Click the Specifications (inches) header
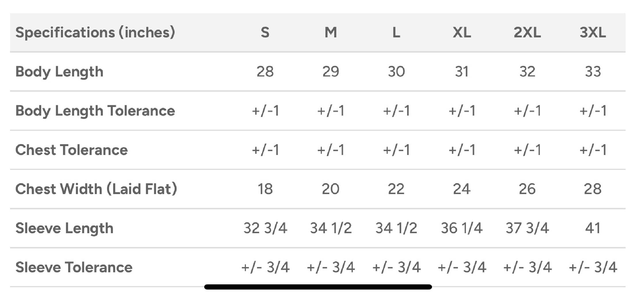Screen dimensions: 644x295 coord(95,32)
